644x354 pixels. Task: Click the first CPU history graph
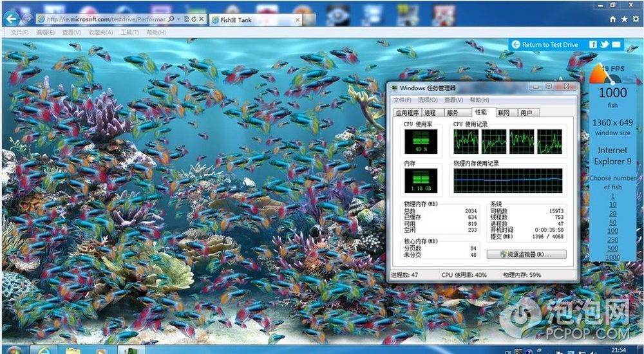tap(466, 142)
